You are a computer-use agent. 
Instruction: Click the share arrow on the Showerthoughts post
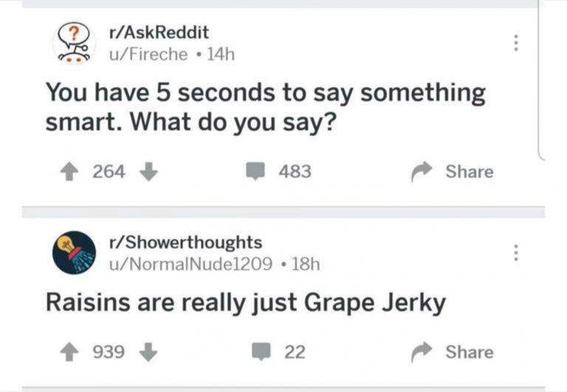tap(422, 352)
